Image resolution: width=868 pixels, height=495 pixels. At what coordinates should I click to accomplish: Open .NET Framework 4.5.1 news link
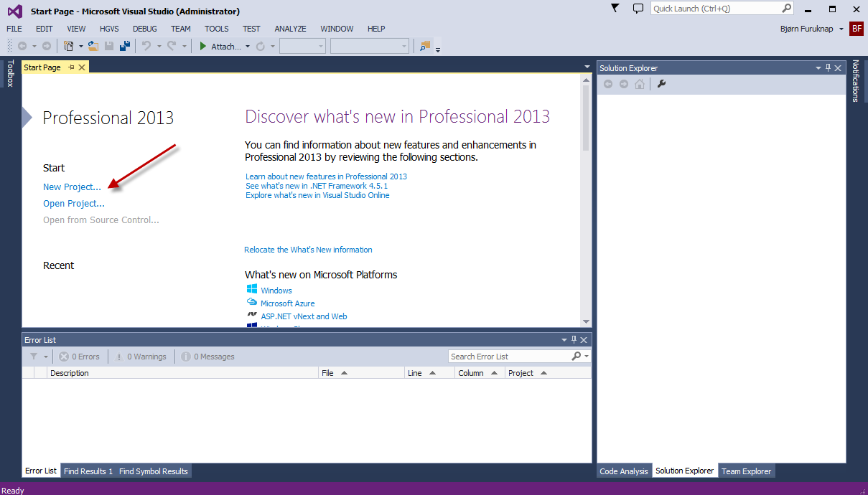click(x=317, y=186)
